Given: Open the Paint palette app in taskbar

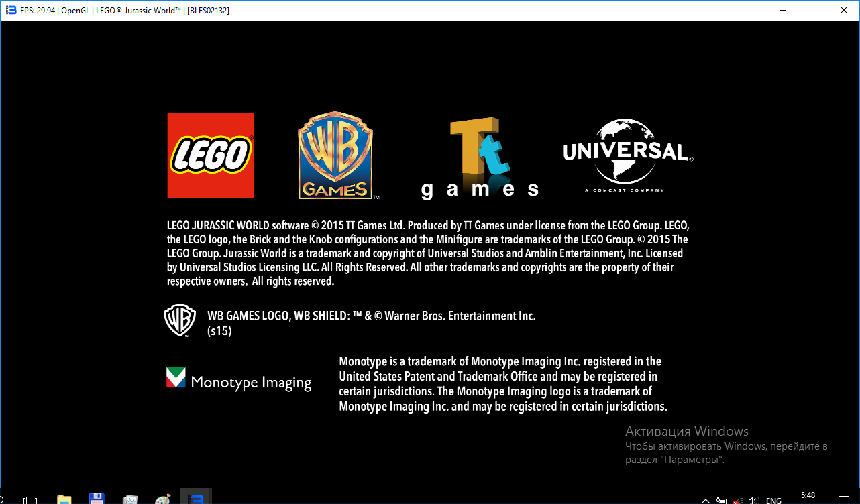Looking at the screenshot, I should click(x=162, y=499).
